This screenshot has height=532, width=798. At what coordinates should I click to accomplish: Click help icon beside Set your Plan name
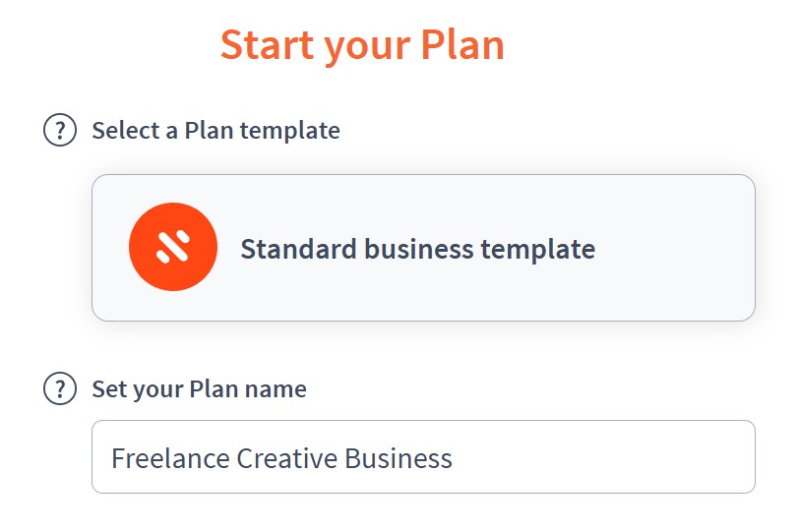60,388
